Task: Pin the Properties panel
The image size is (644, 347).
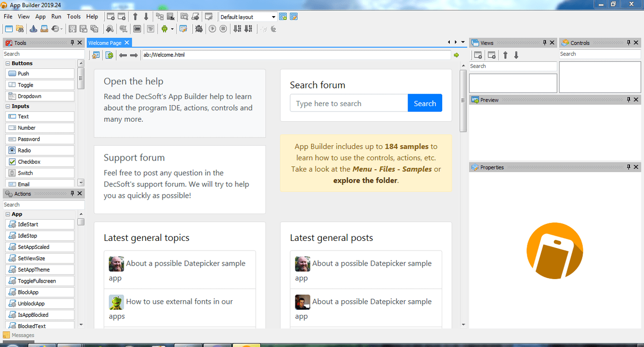Action: [629, 167]
